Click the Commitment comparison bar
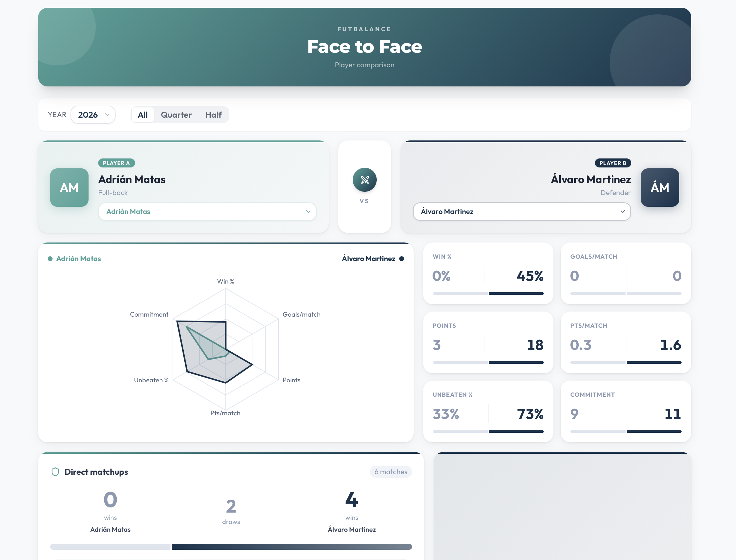736x560 pixels. [626, 431]
